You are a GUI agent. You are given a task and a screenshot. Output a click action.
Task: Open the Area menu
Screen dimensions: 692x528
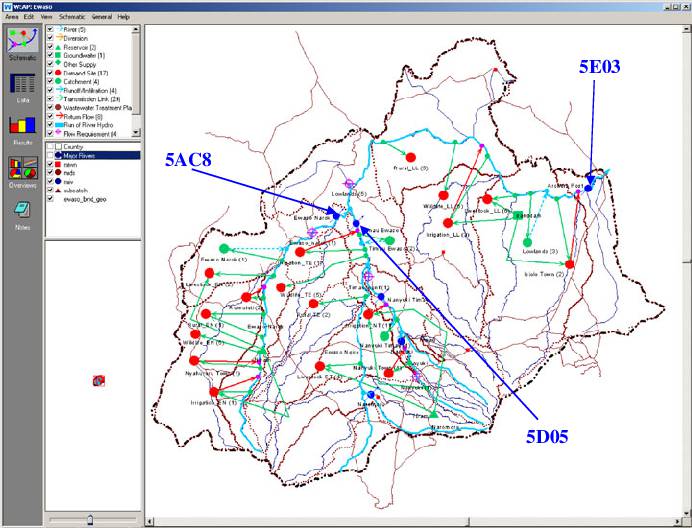(x=11, y=17)
